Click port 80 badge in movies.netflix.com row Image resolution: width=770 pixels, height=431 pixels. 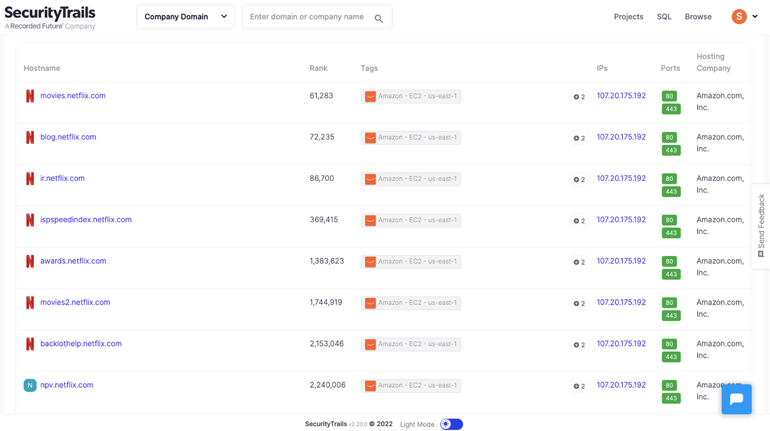point(669,96)
